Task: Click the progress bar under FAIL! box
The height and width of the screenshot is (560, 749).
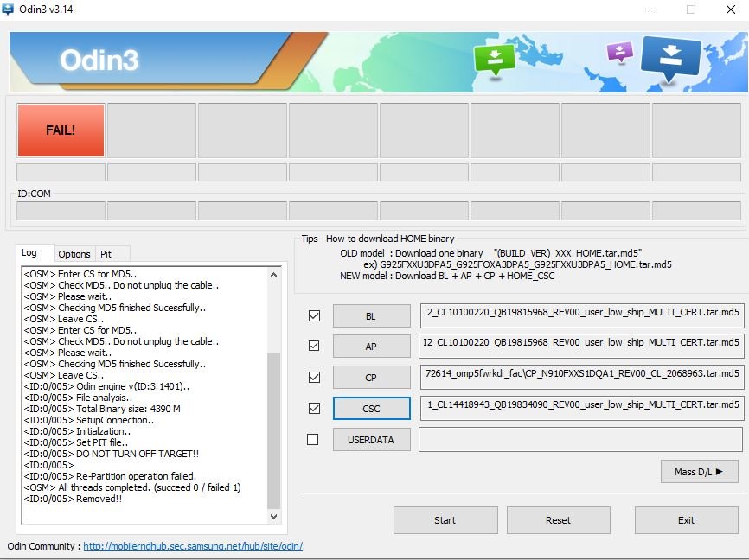Action: pos(61,172)
